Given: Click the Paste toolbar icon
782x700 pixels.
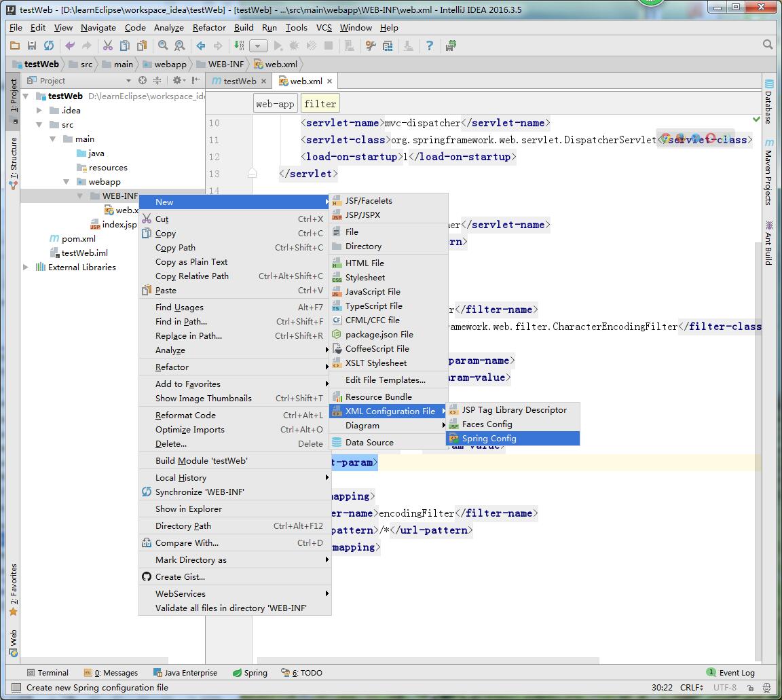Looking at the screenshot, I should pos(142,46).
